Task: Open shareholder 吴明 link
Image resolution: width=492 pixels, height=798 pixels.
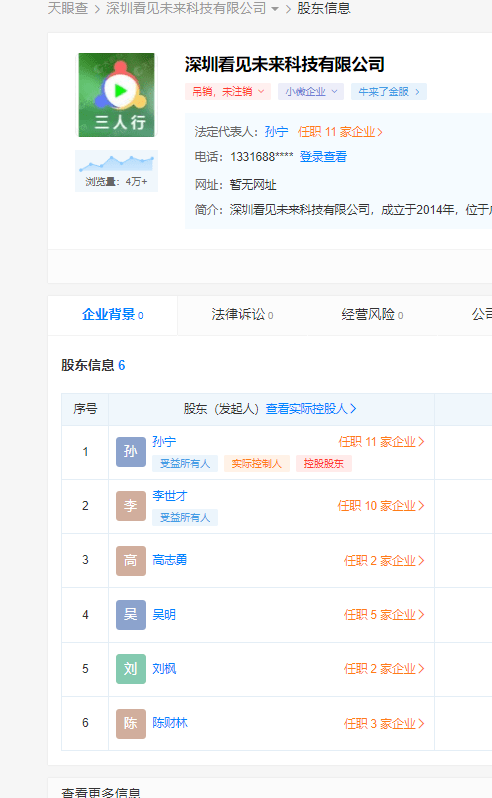Action: [x=164, y=615]
